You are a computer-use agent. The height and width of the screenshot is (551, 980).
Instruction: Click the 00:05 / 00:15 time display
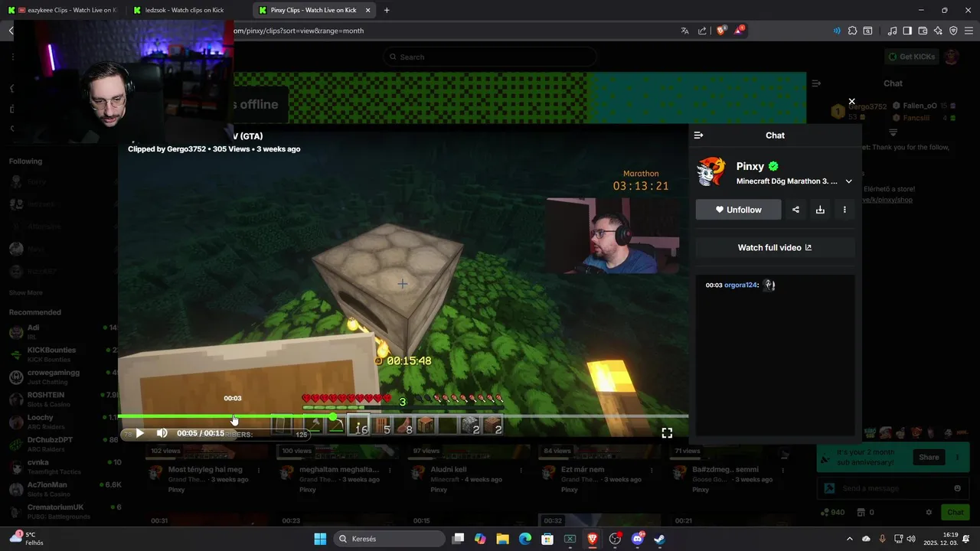(201, 433)
